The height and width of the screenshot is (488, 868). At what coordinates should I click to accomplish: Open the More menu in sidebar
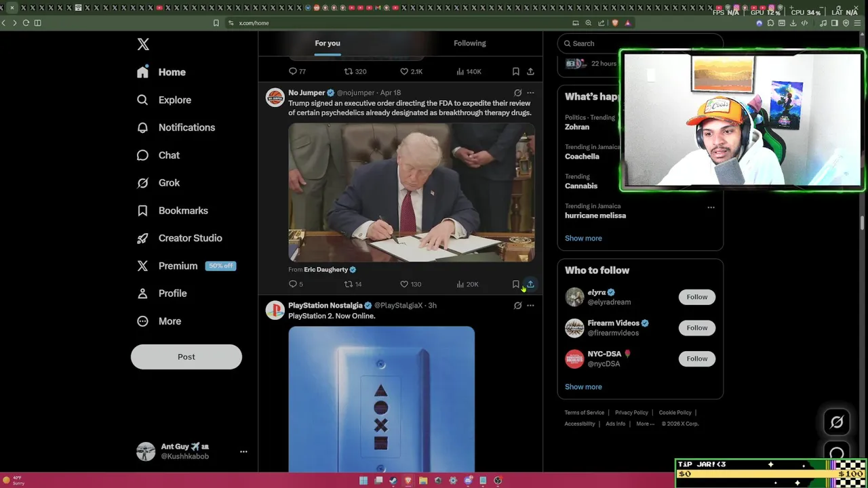159,321
